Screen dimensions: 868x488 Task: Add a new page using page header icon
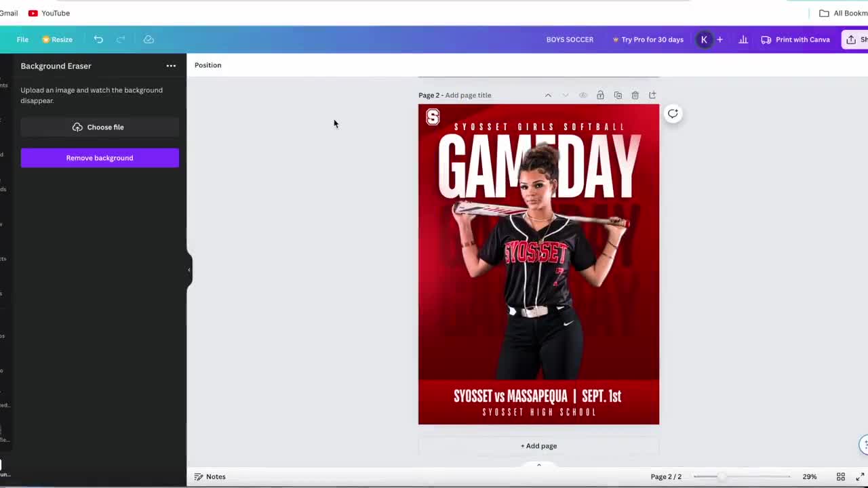[x=652, y=96]
